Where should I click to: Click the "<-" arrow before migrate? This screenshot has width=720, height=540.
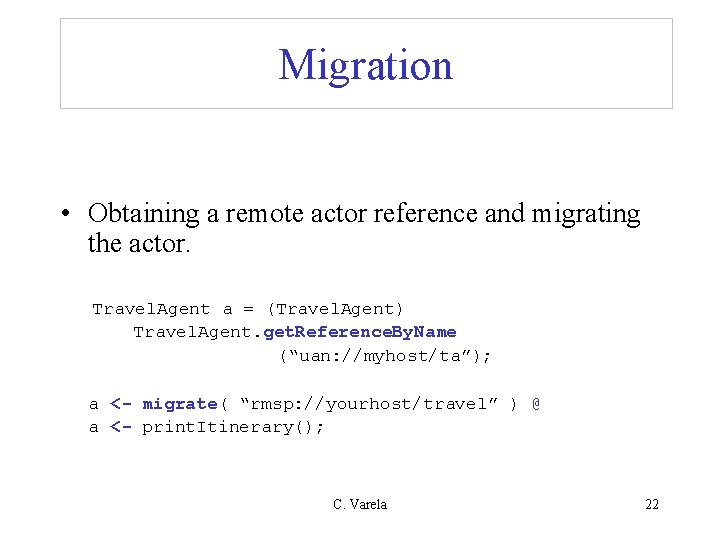point(121,404)
